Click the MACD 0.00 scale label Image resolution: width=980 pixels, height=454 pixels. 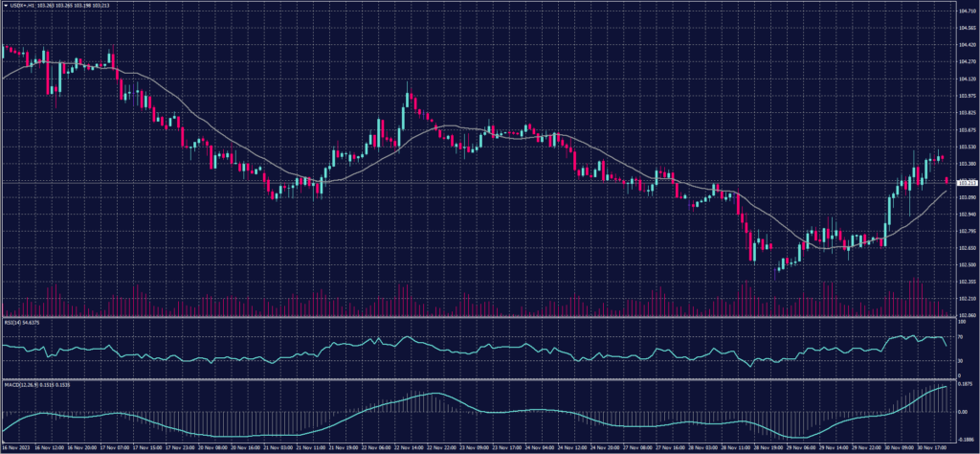pyautogui.click(x=963, y=411)
